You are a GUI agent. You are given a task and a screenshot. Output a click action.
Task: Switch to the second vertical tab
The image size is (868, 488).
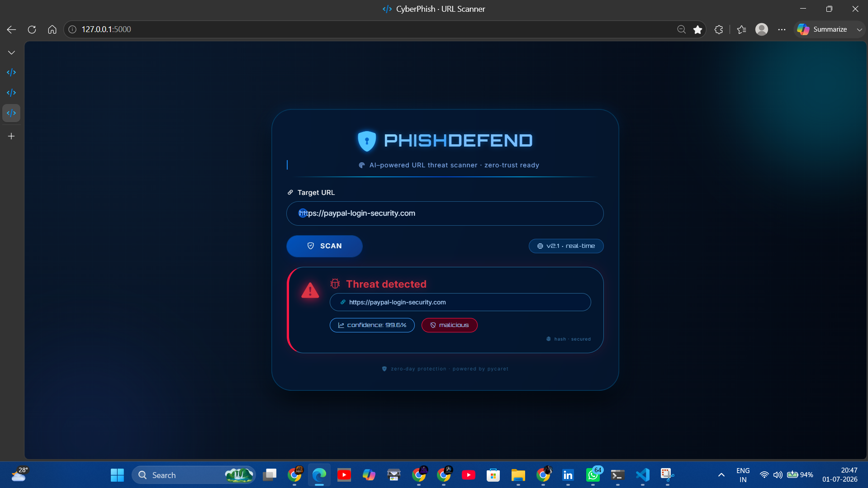pyautogui.click(x=11, y=93)
